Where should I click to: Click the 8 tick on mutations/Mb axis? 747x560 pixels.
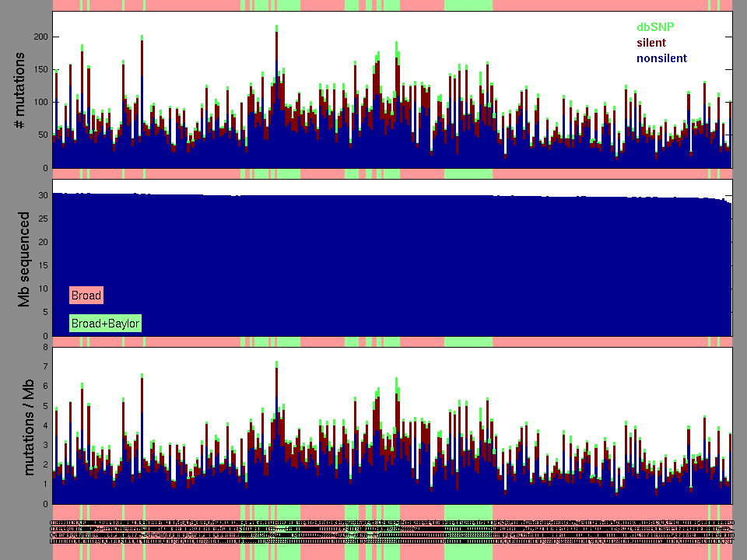(46, 347)
